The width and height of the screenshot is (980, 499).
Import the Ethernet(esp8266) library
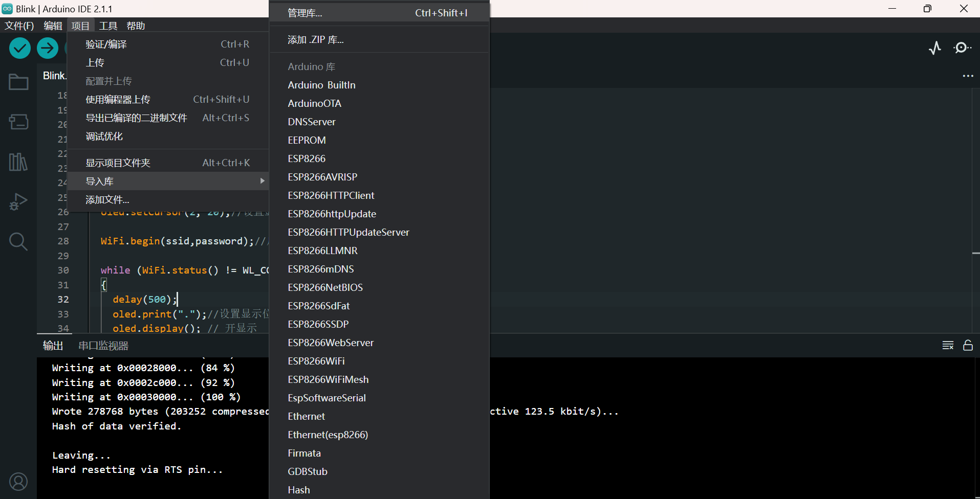[x=379, y=435]
